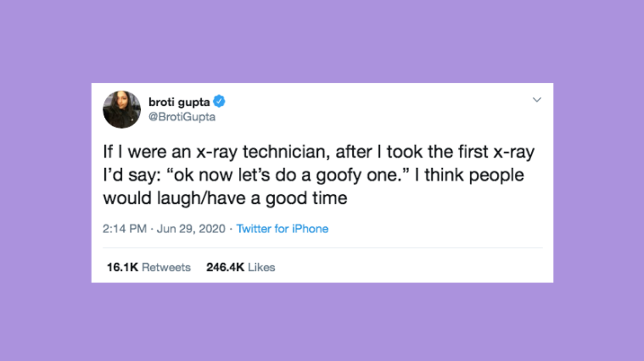
Task: Click the purple background below the tweet card
Action: tap(322, 322)
